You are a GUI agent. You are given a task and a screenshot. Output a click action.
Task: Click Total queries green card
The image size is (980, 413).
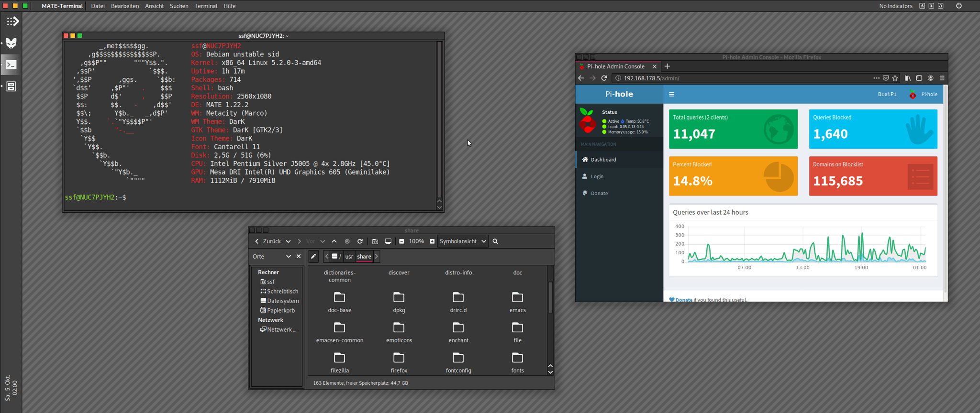coord(733,129)
